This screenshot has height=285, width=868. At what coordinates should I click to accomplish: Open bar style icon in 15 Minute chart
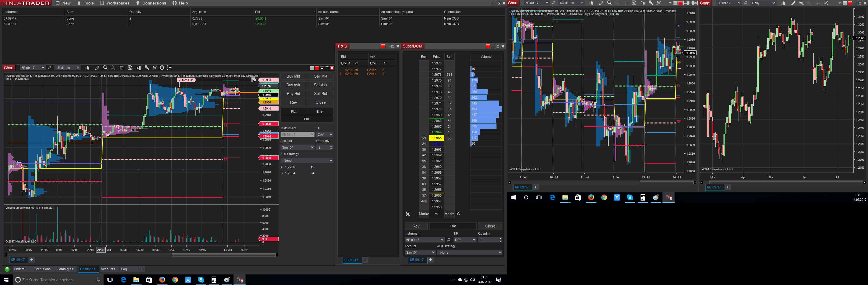click(87, 68)
